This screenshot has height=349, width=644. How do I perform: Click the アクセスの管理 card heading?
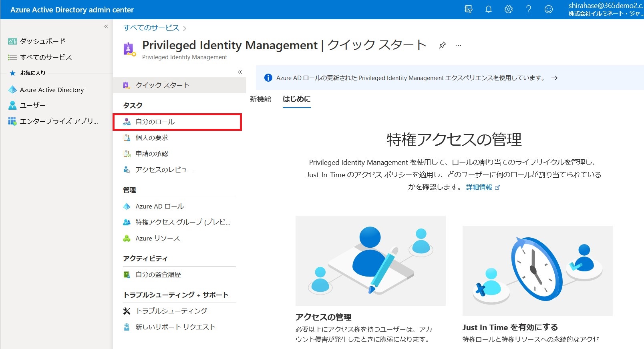pos(324,317)
